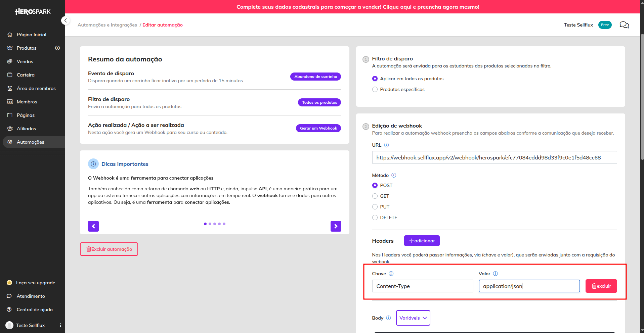
Task: Expand the Variáveis dropdown
Action: tap(413, 318)
